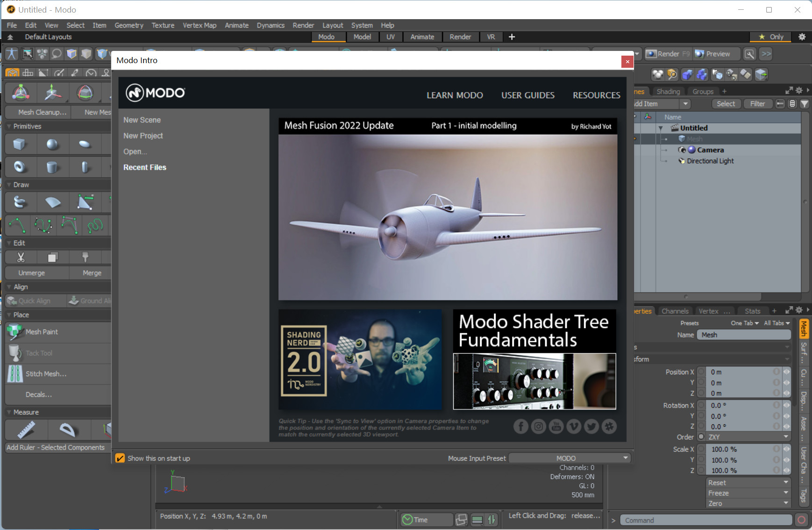
Task: Select the Patch surface draw tool
Action: (52, 202)
